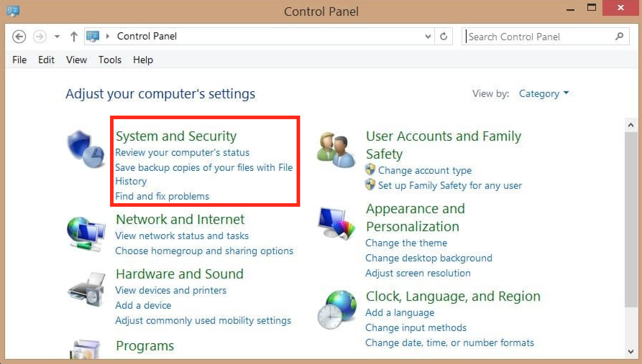Click the scroll down arrow on scrollbar
The image size is (642, 364).
(x=631, y=351)
